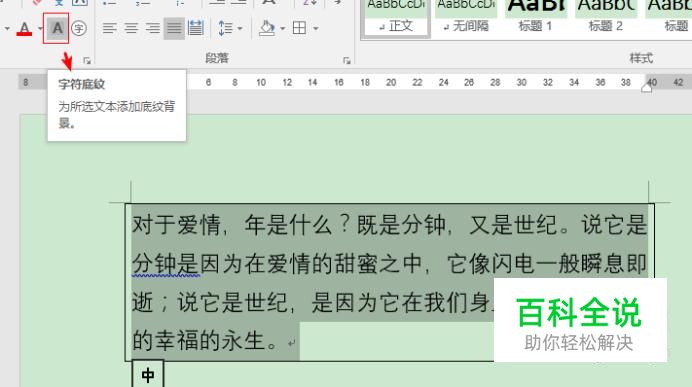Click the wavy-underlined words 分钟是
692x387 pixels.
tap(165, 264)
